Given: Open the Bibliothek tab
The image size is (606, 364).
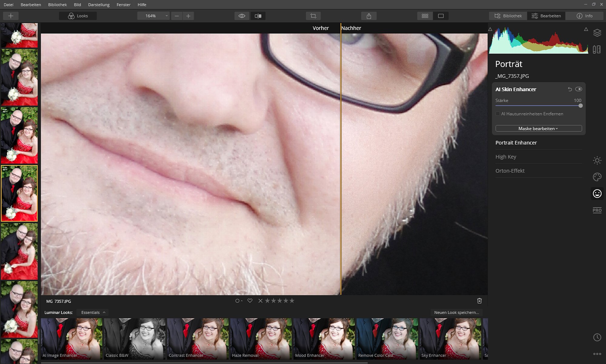Looking at the screenshot, I should [508, 16].
